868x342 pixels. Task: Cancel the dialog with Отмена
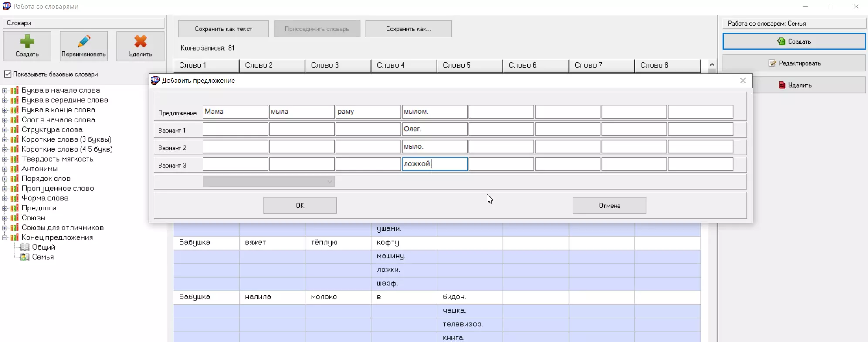coord(609,206)
